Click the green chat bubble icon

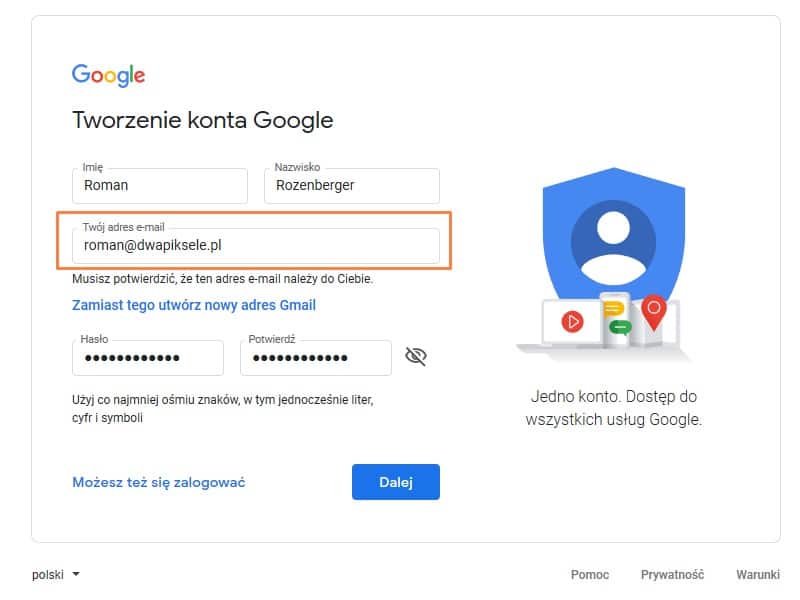click(x=619, y=326)
